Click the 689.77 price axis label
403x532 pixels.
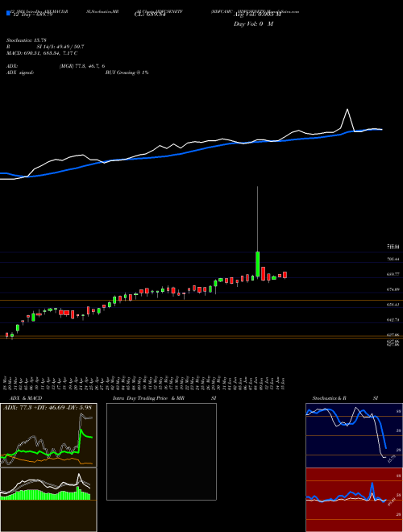(x=393, y=274)
